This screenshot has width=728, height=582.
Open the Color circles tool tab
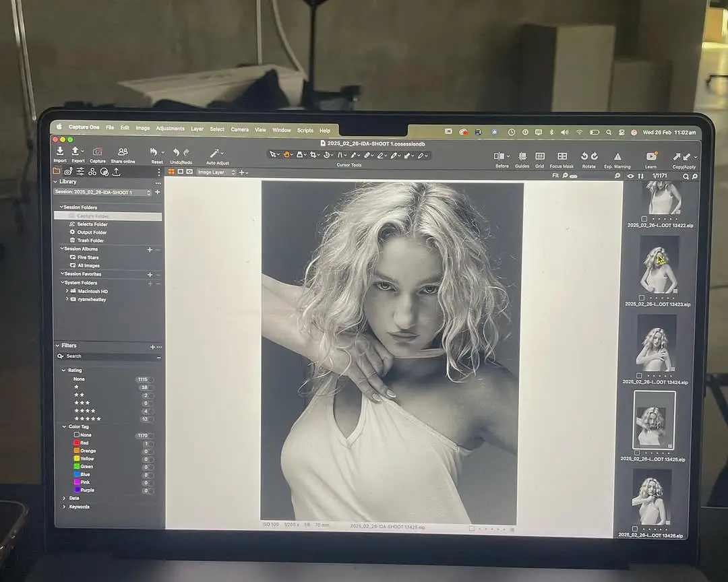tap(92, 172)
